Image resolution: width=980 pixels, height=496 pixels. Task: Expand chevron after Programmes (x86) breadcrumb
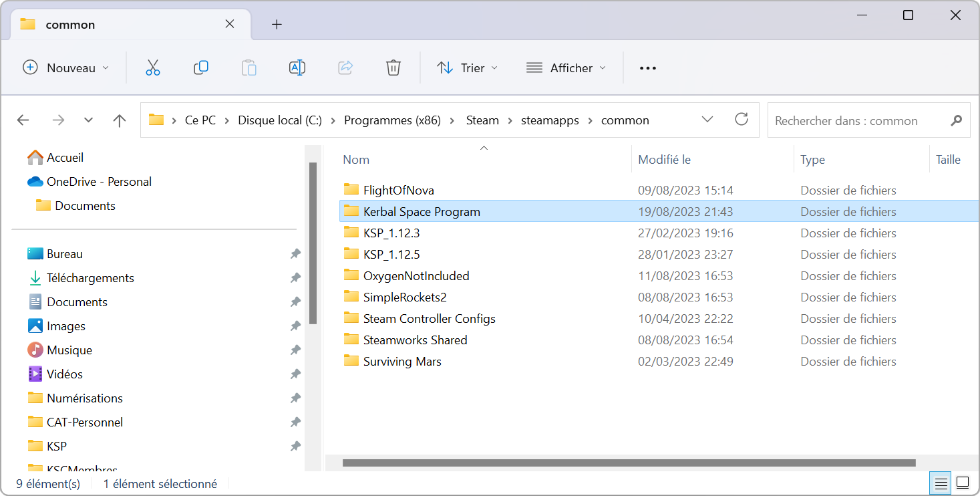pyautogui.click(x=453, y=120)
